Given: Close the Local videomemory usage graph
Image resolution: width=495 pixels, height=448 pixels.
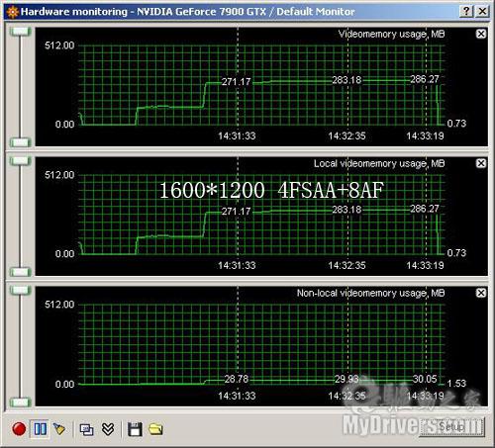Looking at the screenshot, I should tap(481, 163).
